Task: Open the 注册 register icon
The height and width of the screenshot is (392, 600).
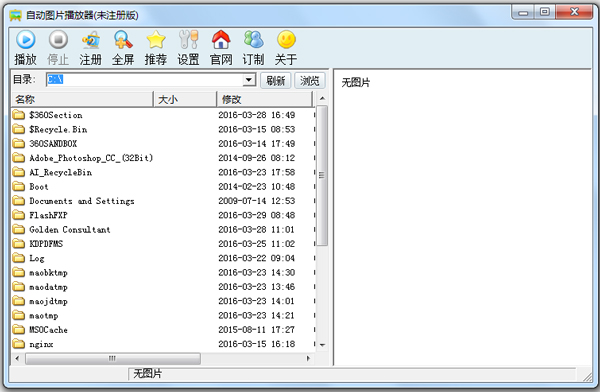Action: (x=91, y=40)
